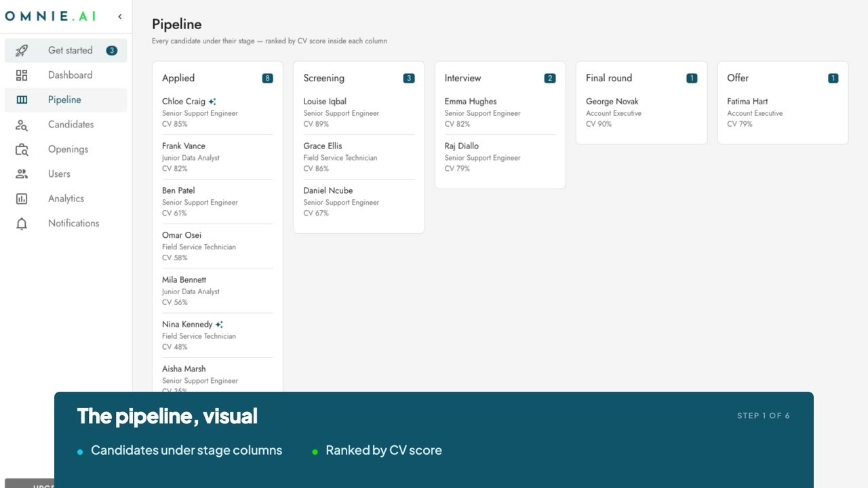This screenshot has height=488, width=868.
Task: Click the Notifications bell icon
Action: pos(22,224)
